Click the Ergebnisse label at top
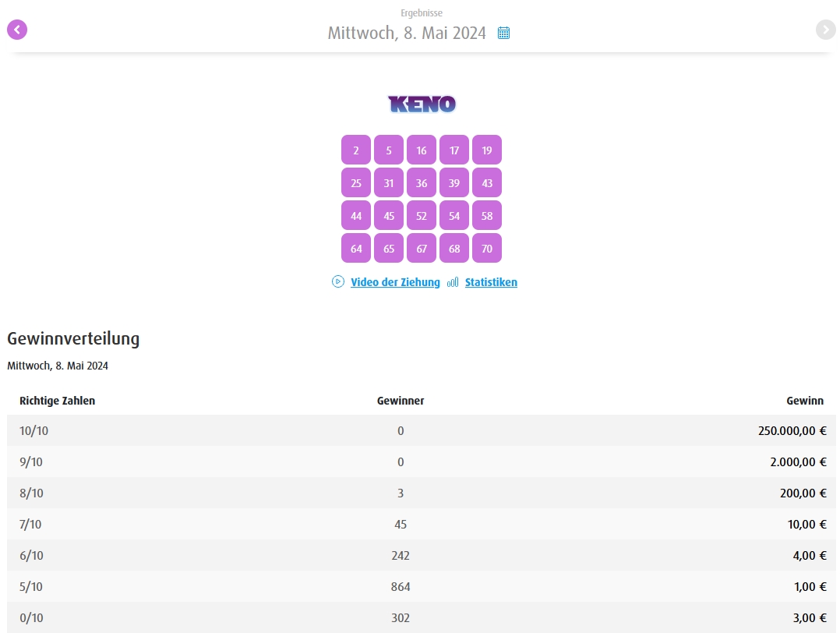This screenshot has width=840, height=633. (x=422, y=13)
